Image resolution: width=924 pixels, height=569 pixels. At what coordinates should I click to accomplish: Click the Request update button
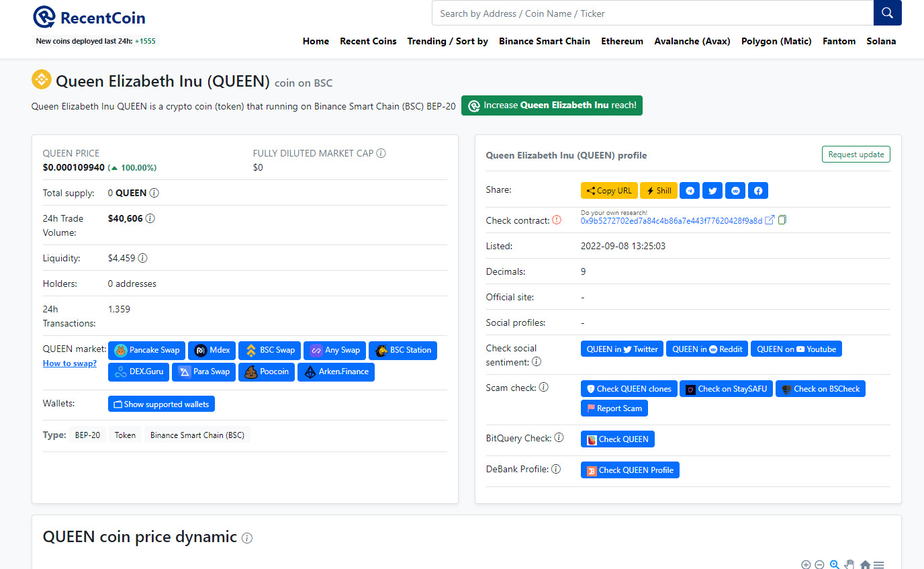(x=856, y=155)
